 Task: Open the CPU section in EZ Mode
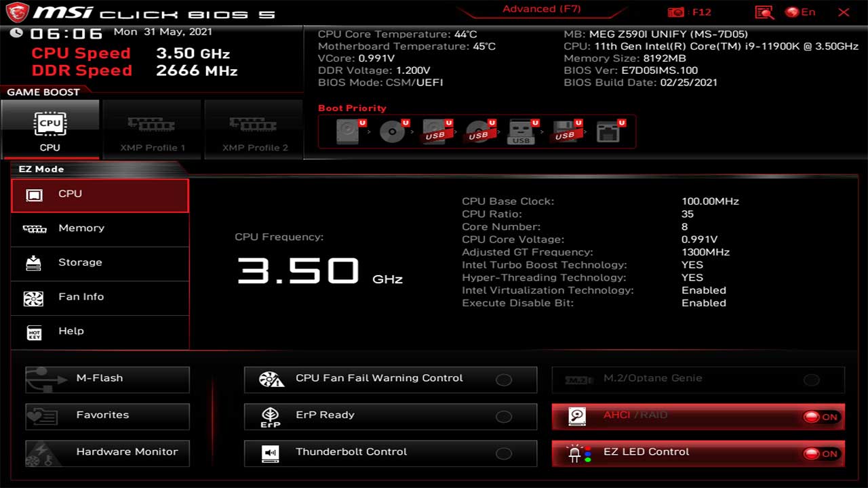pos(100,195)
